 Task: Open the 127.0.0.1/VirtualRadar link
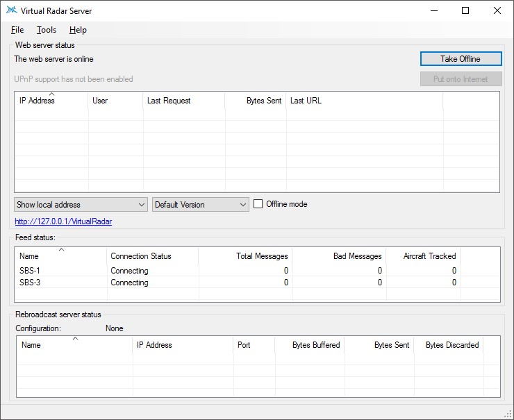63,221
